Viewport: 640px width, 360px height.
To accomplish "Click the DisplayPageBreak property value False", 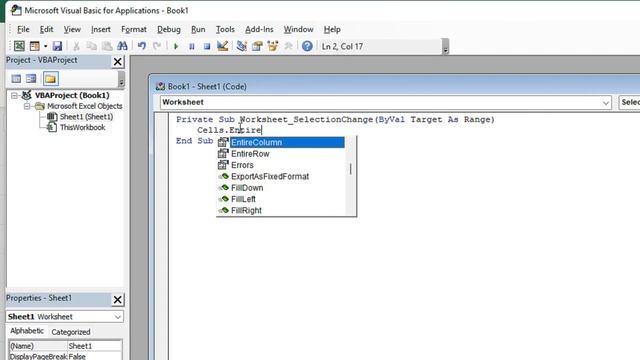I will click(x=94, y=356).
